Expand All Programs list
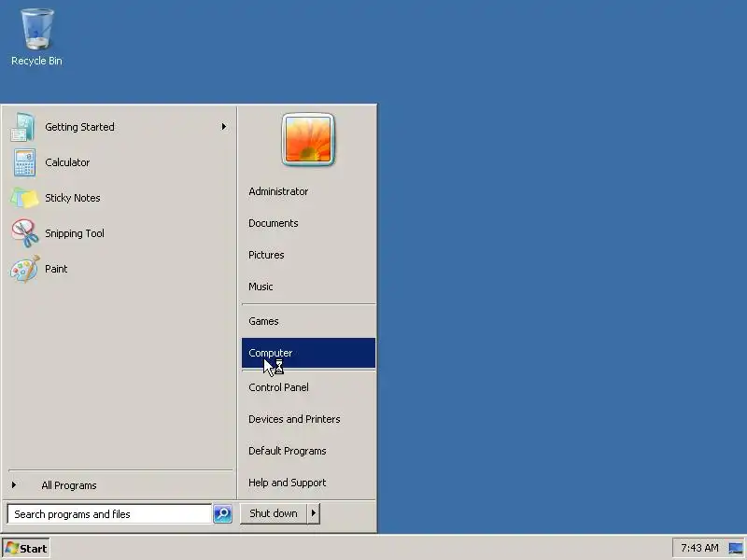 pos(69,485)
